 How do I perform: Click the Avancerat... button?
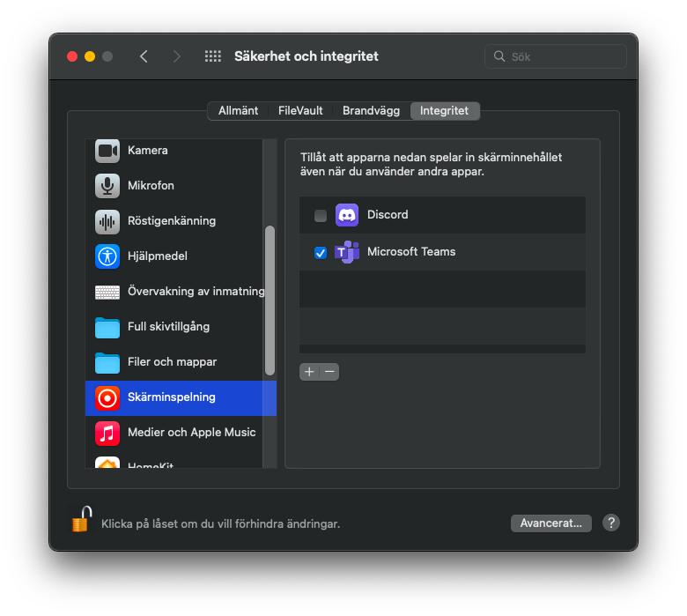pyautogui.click(x=550, y=523)
